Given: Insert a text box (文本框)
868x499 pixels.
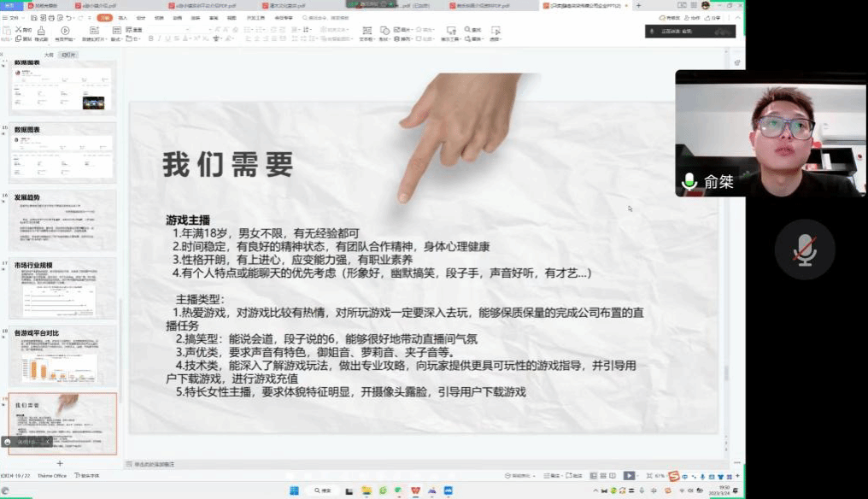Looking at the screenshot, I should pos(366,34).
